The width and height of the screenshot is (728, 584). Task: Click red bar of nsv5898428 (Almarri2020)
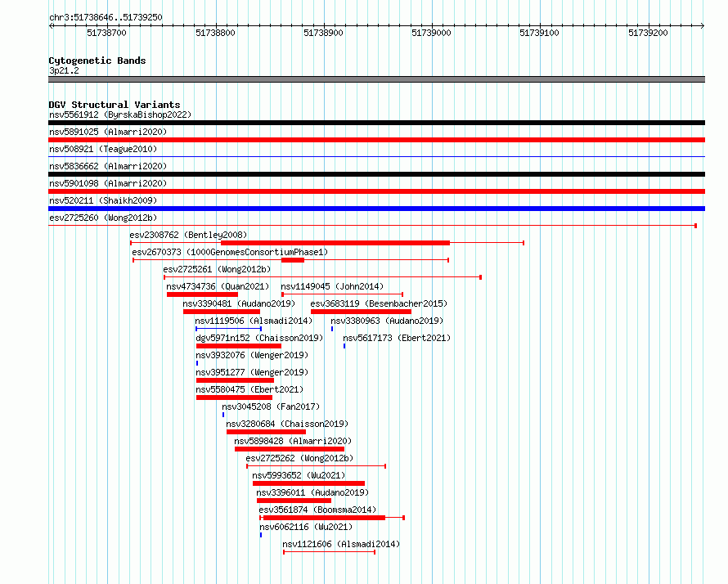(290, 449)
